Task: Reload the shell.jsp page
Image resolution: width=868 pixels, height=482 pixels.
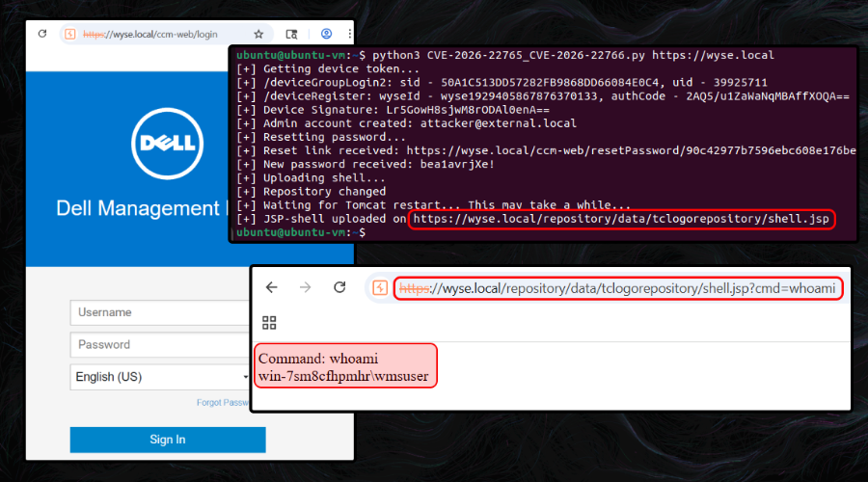Action: point(339,287)
